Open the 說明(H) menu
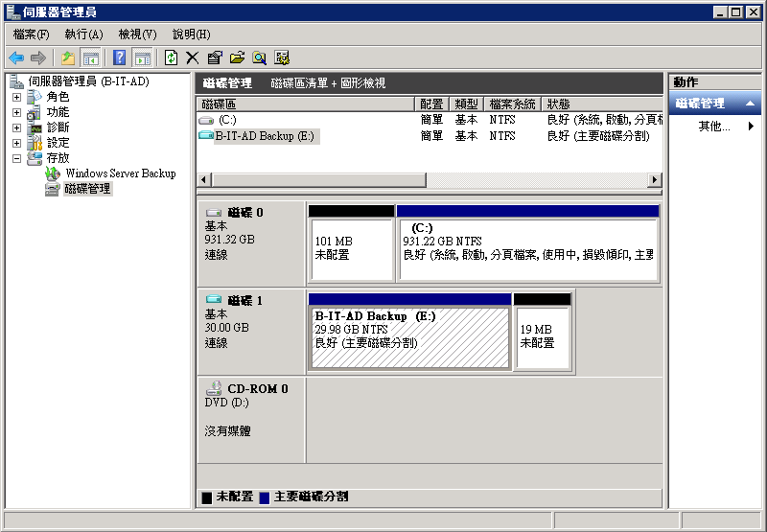Viewport: 767px width, 532px height. pos(191,35)
